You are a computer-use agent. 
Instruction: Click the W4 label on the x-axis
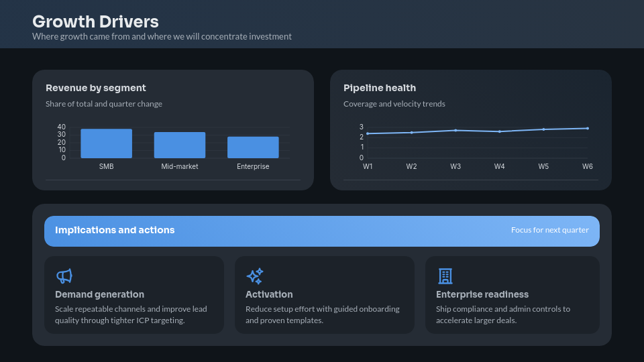click(500, 166)
